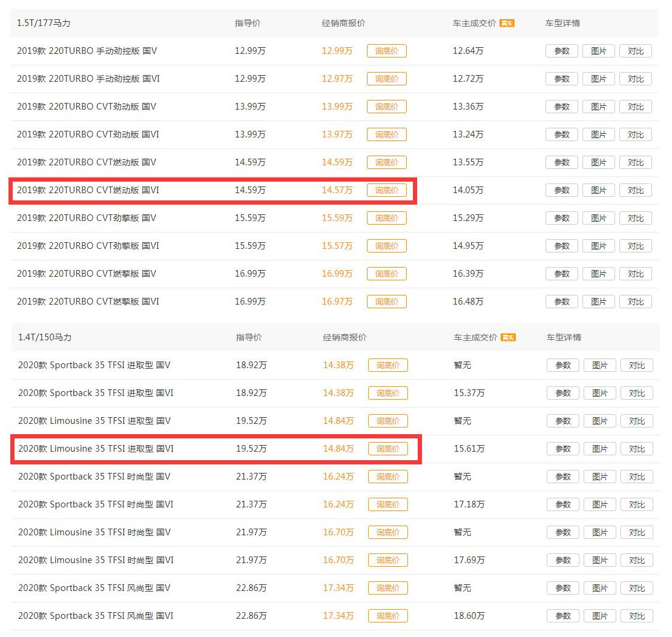Ask lowest price for 220TURBO CVT燃擎版 国V
Screen dimensions: 672x637
[x=387, y=274]
